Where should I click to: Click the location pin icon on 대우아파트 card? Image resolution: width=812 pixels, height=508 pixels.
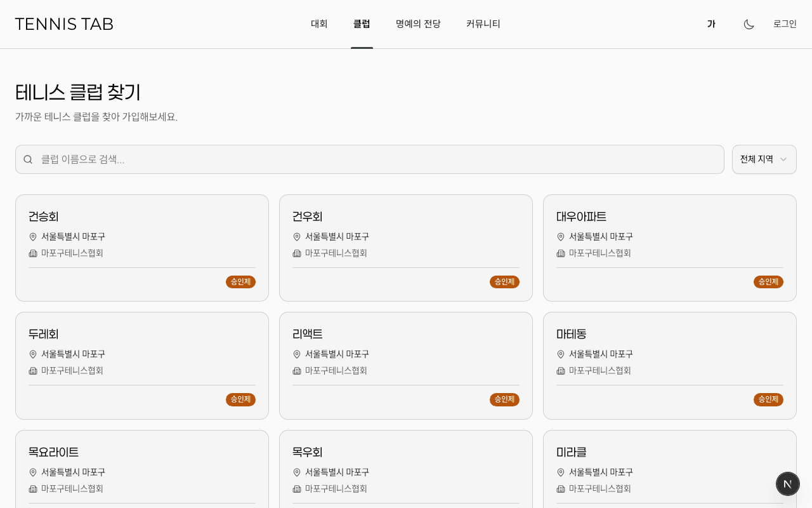pos(560,237)
